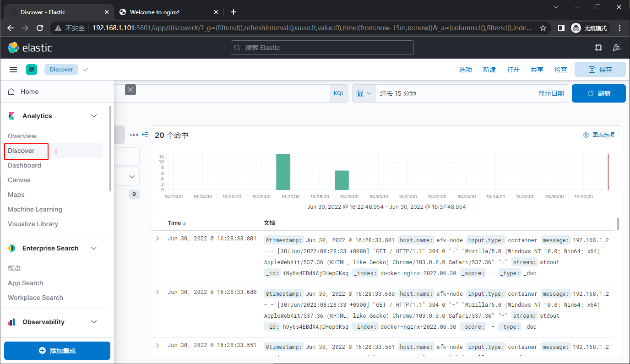The width and height of the screenshot is (630, 364).
Task: Click the 添加集成 button
Action: click(x=57, y=351)
